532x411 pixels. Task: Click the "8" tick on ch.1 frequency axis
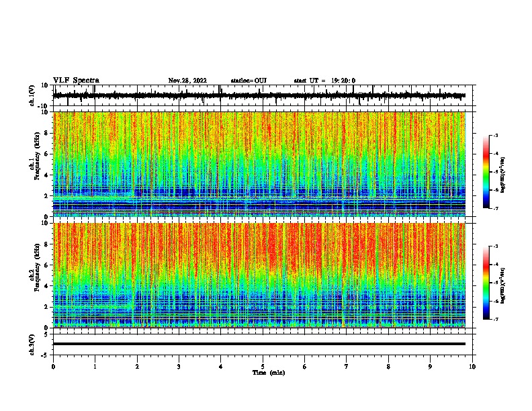(x=47, y=133)
